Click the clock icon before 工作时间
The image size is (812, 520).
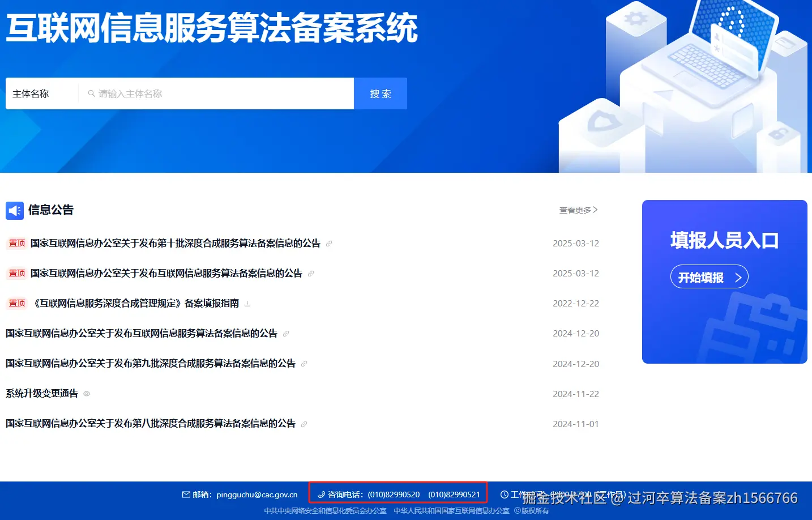(x=504, y=494)
